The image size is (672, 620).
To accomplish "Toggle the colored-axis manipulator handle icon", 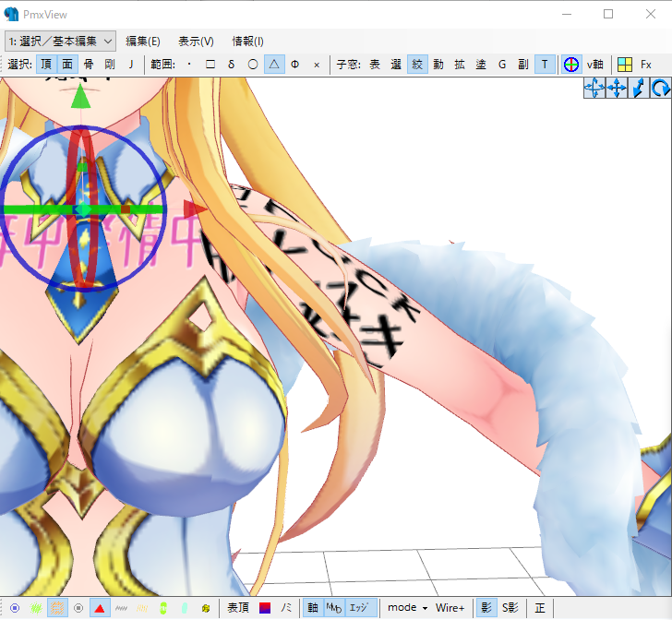I will 571,65.
